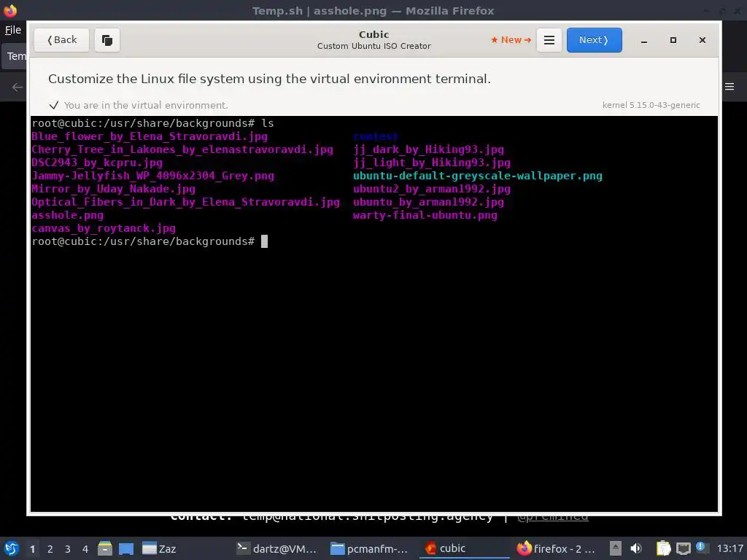Screen dimensions: 747x560
Task: Click the network monitor tray icon
Action: (x=683, y=548)
